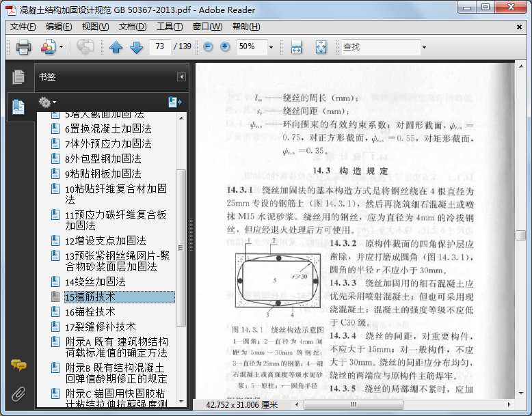Click the bookmarks list scroll up arrow

[181, 118]
